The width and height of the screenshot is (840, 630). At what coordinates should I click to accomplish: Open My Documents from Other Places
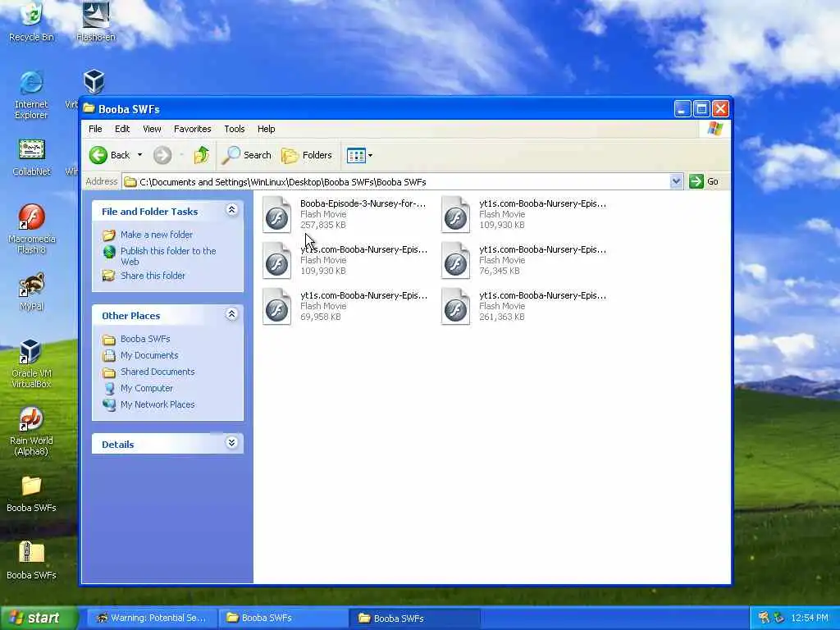[149, 355]
